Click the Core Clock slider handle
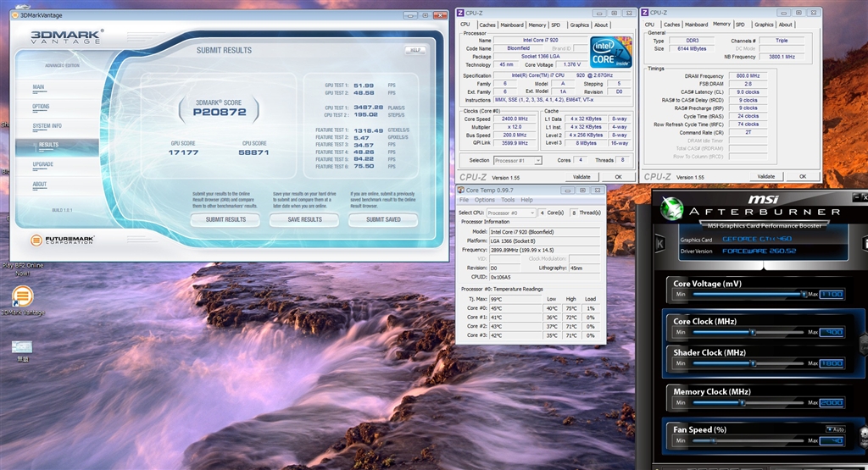868x470 pixels. point(752,331)
